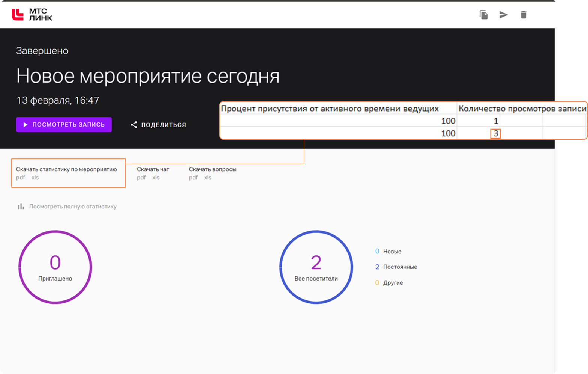Viewport: 588px width, 374px height.
Task: Click the MTS Link logo
Action: pos(32,15)
